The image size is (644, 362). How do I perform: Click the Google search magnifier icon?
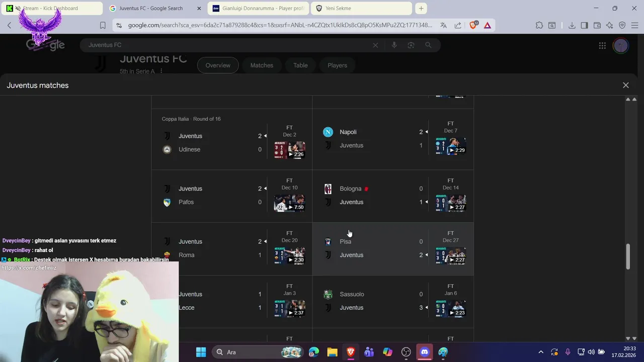[428, 45]
